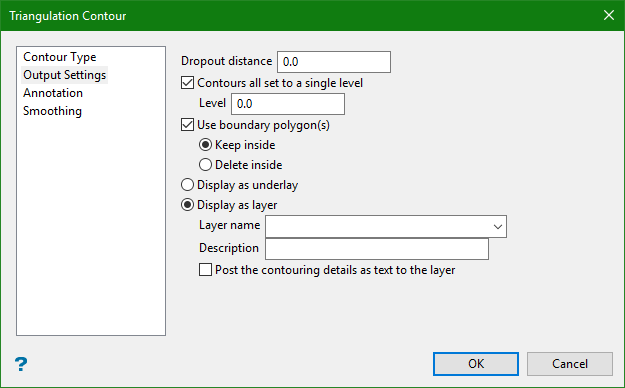Click the Level value field
625x388 pixels.
point(288,104)
